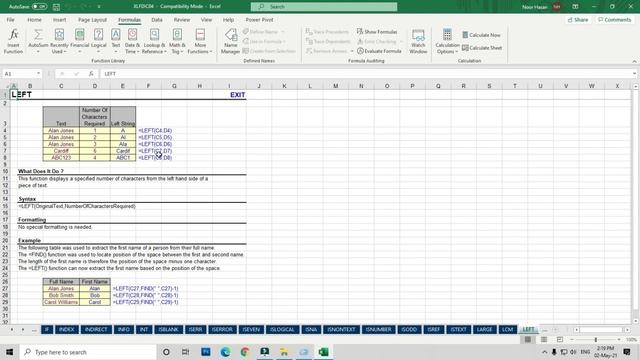Open the LARGE sheet tab
Viewport: 640px width, 360px height.
[484, 329]
